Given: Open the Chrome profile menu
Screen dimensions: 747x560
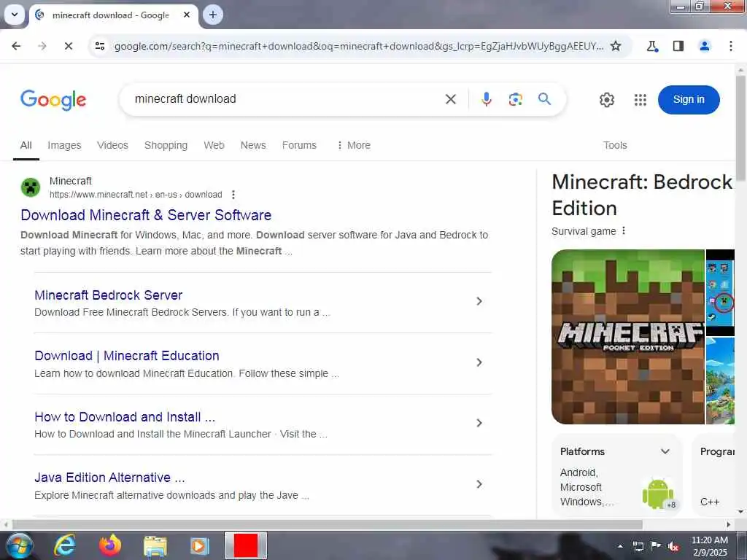Looking at the screenshot, I should pos(704,46).
